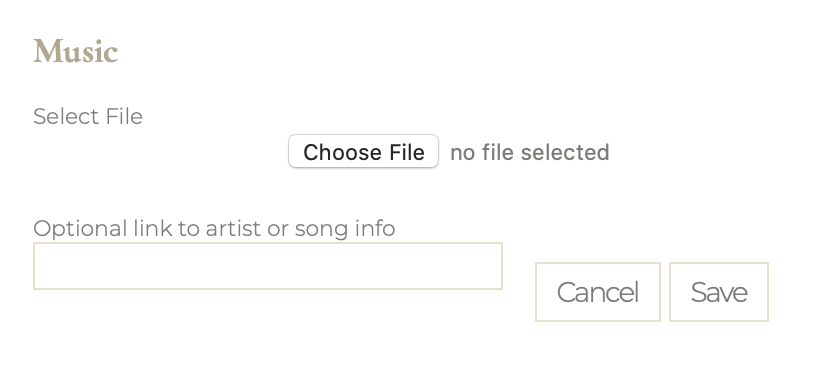
Task: Click the 'no file selected' status text
Action: point(530,152)
